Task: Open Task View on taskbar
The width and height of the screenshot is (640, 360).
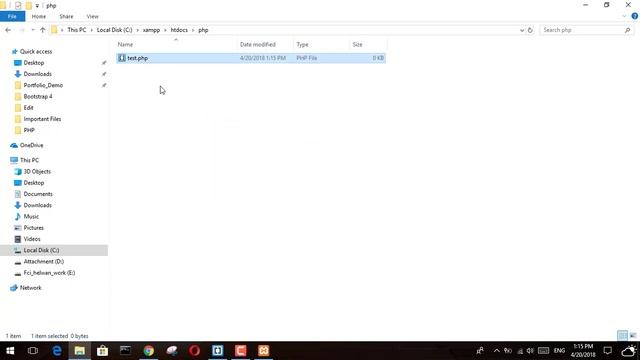Action: tap(33, 351)
